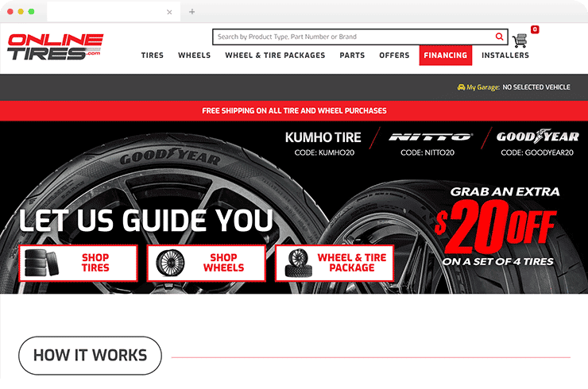Open the Wheels menu
This screenshot has width=588, height=389.
pos(194,56)
